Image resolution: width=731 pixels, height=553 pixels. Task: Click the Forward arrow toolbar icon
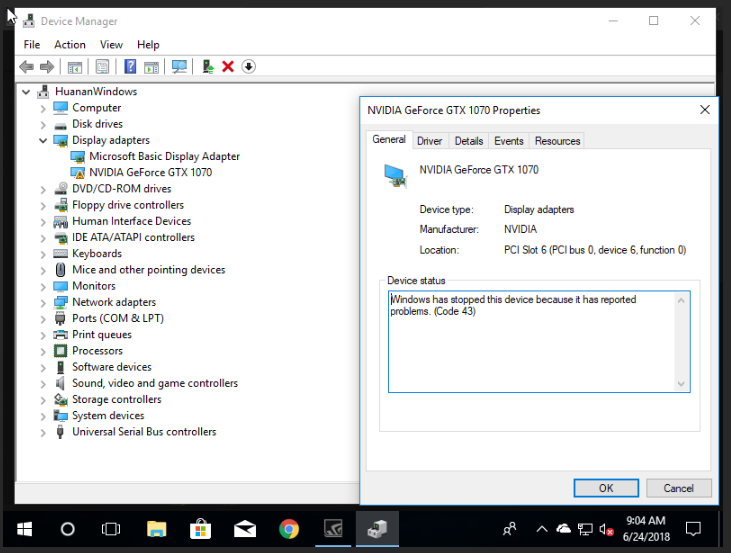(47, 67)
